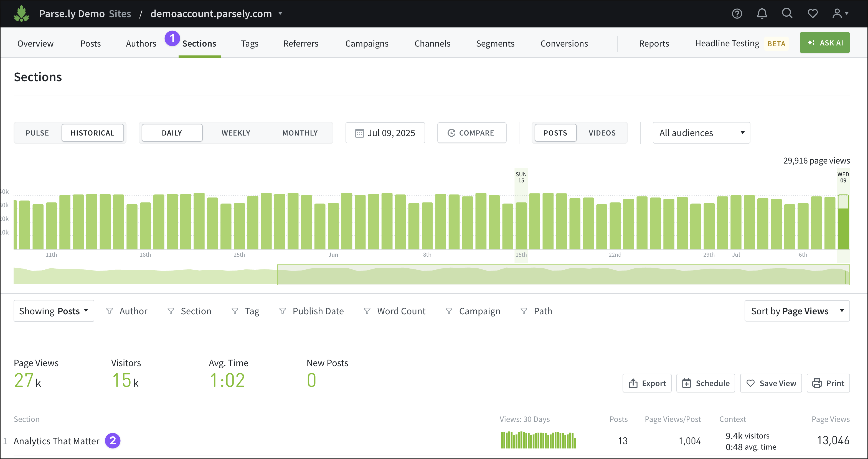868x459 pixels.
Task: Go to the Authors tab
Action: point(141,44)
